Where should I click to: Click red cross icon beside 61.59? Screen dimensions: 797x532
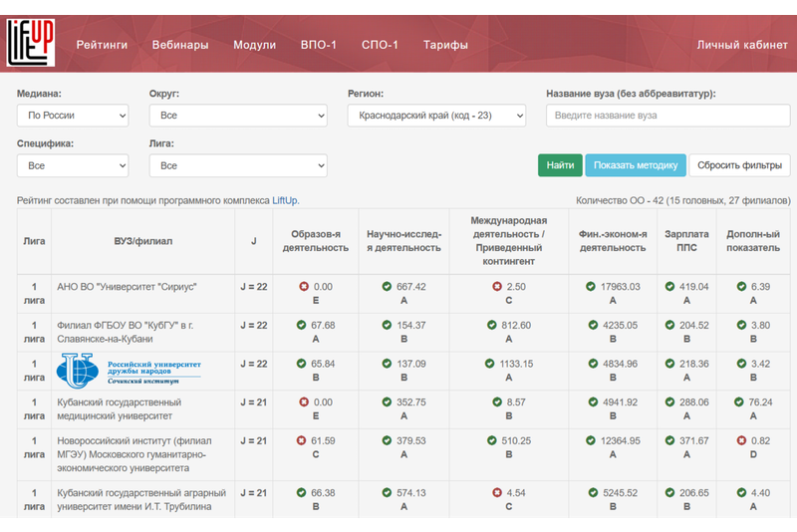coord(303,440)
